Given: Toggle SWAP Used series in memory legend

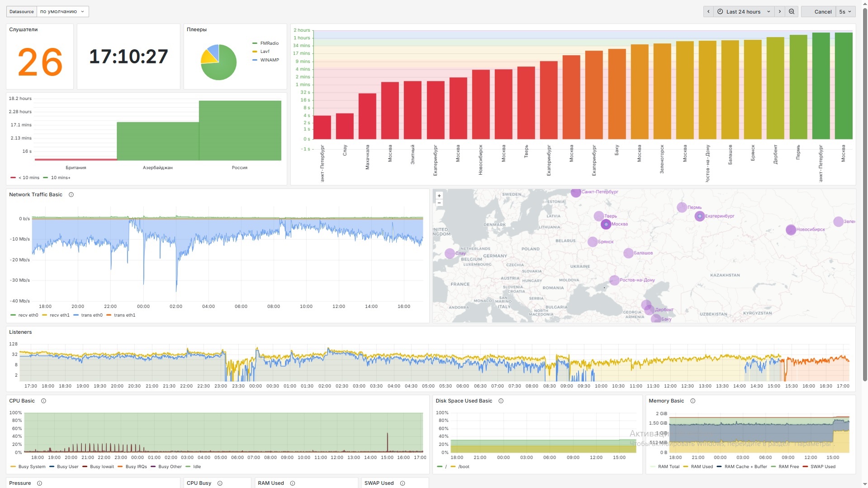Looking at the screenshot, I should (x=822, y=467).
